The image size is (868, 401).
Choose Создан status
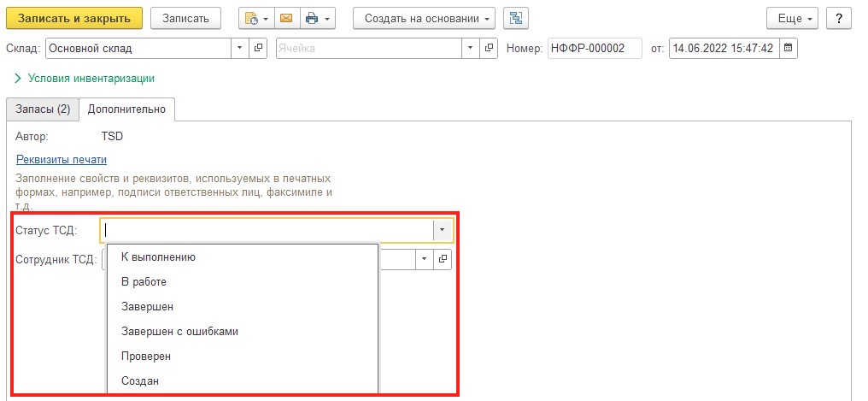coord(243,380)
